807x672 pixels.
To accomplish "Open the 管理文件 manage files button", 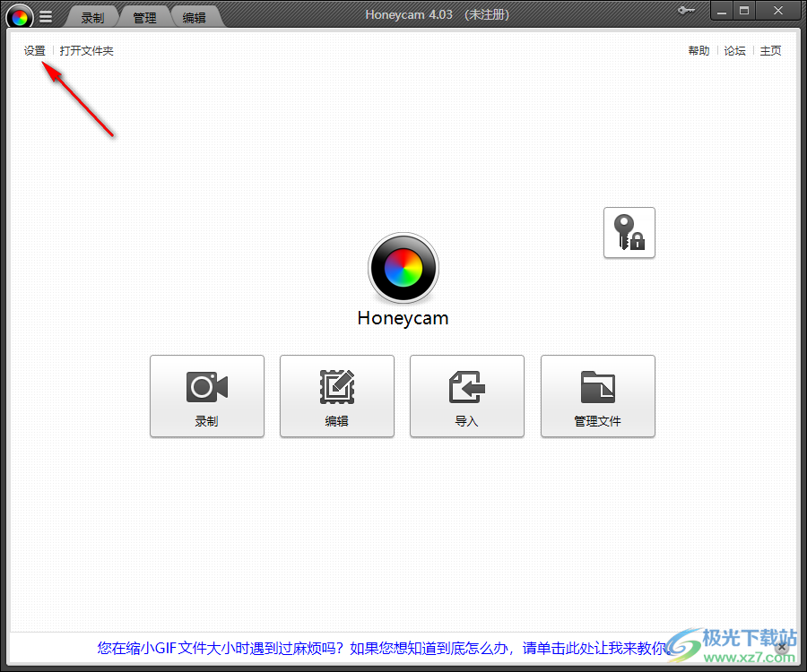I will coord(597,396).
